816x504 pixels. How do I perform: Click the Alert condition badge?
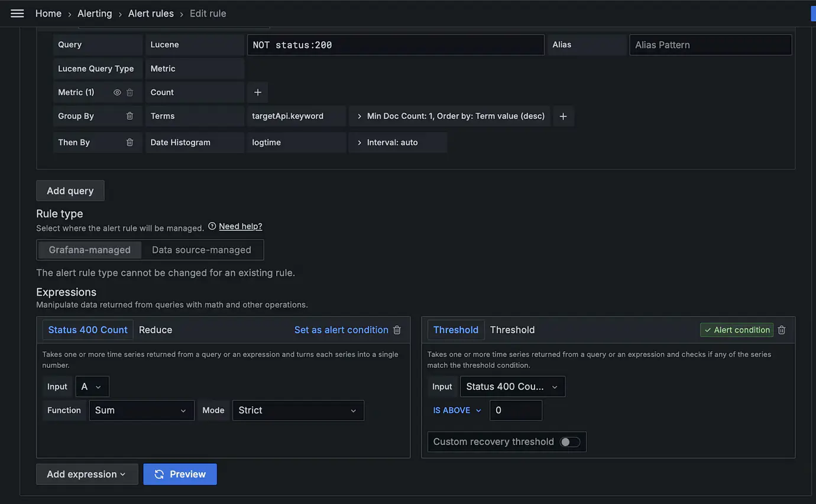[737, 330]
